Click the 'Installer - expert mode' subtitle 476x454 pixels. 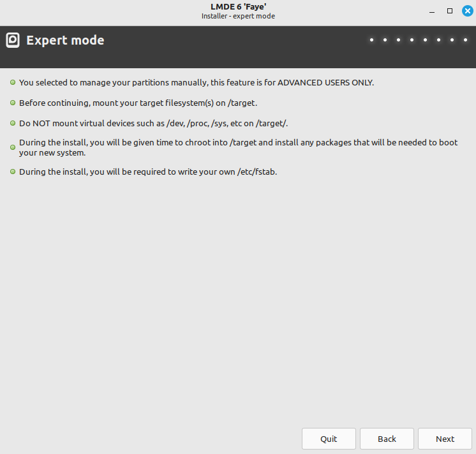[238, 16]
